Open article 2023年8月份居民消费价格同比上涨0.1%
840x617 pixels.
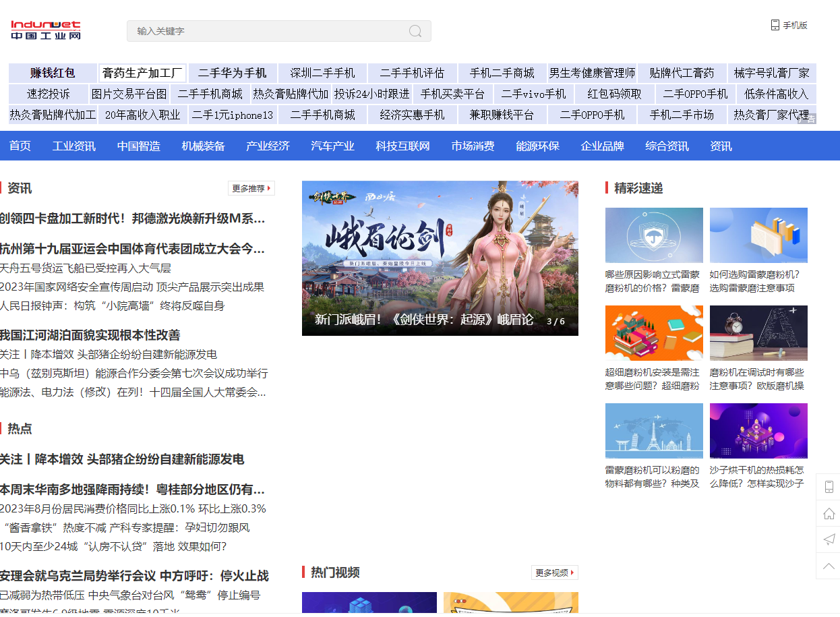click(x=133, y=509)
